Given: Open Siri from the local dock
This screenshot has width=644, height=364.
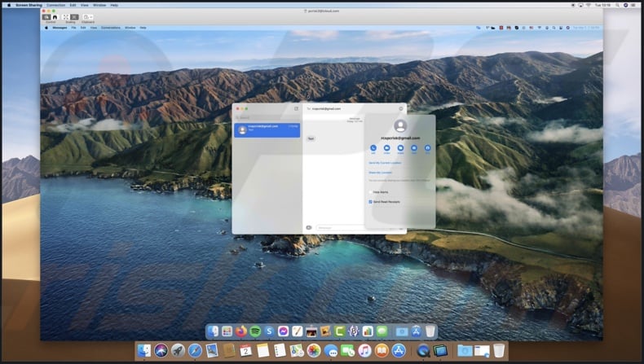Looking at the screenshot, I should coord(161,350).
